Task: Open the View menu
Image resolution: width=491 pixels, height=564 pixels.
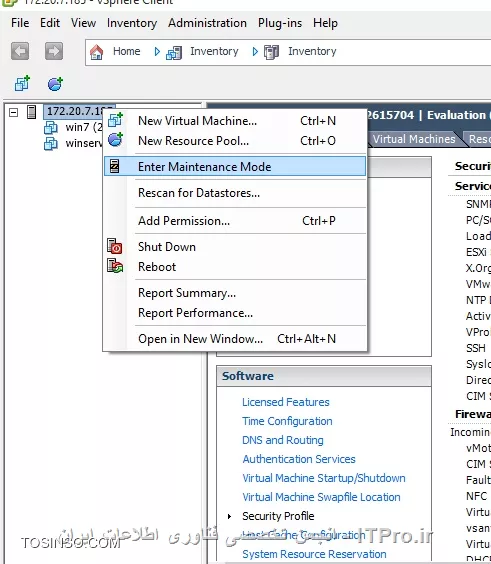Action: (x=83, y=23)
